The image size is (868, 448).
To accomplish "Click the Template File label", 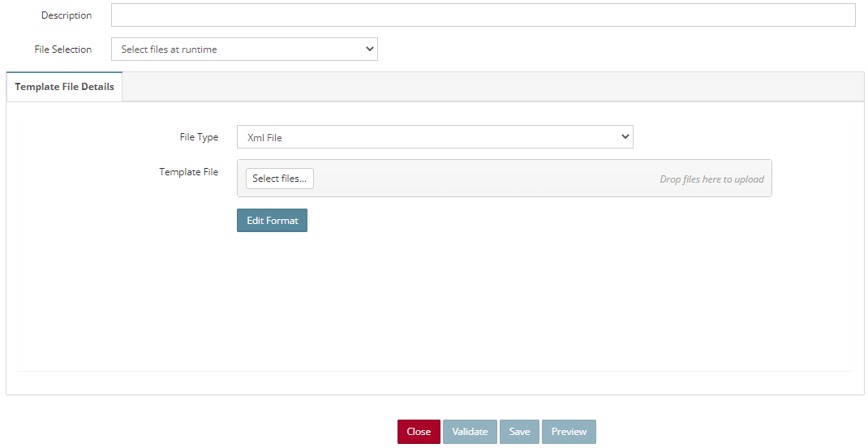I will click(189, 172).
